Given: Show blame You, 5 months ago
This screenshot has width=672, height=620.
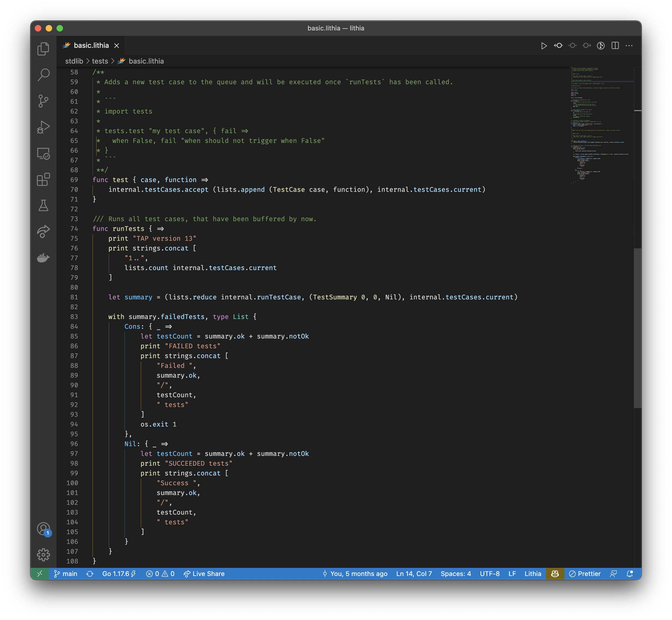Looking at the screenshot, I should pos(355,574).
